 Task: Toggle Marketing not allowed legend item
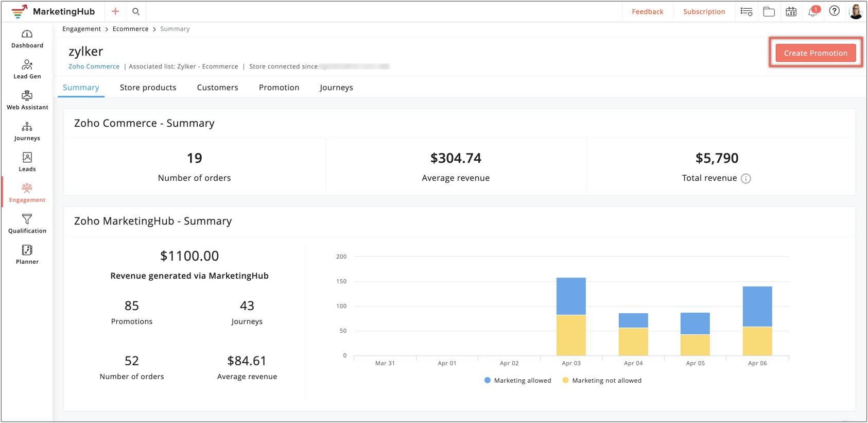602,381
